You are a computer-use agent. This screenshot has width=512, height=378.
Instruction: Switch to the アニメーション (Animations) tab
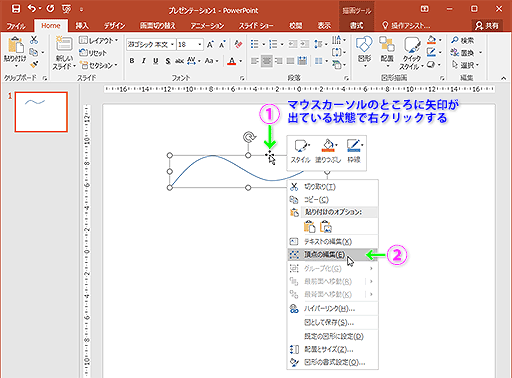coord(207,26)
